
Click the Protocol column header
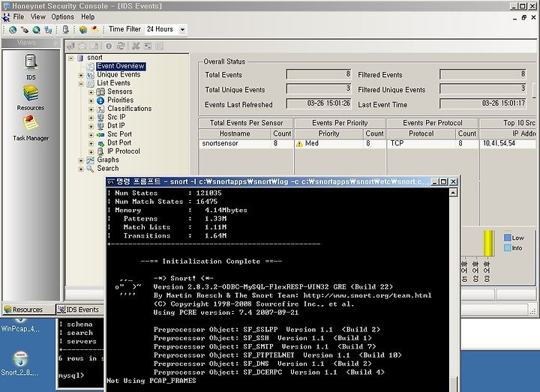[x=421, y=133]
